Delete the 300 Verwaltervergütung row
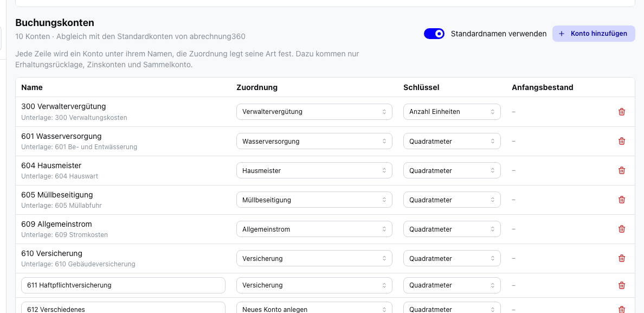Viewport: 644px width, 313px height. coord(622,112)
